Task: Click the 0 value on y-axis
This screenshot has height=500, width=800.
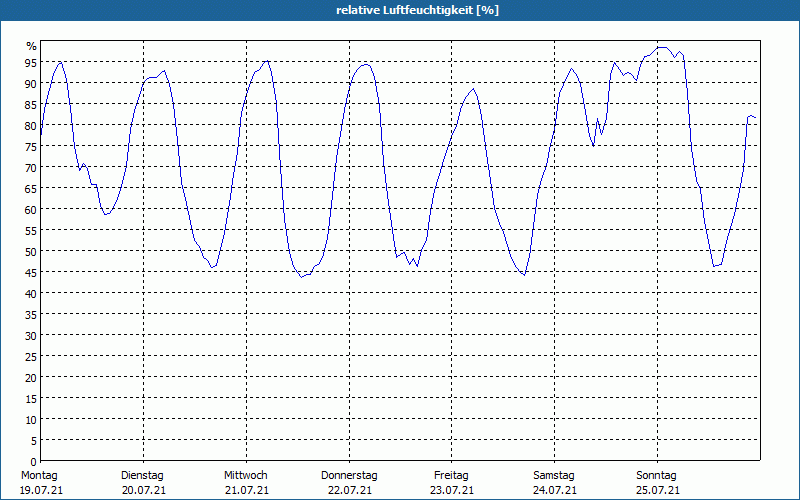Action: pos(33,461)
